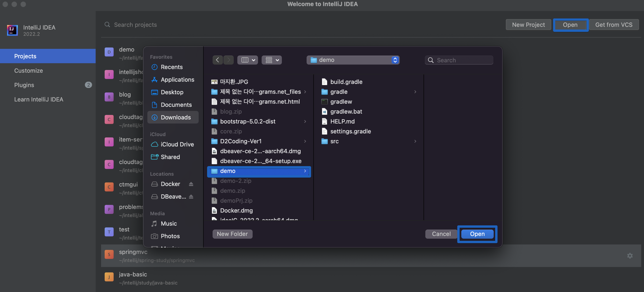Switch to Customize tab in sidebar

28,71
